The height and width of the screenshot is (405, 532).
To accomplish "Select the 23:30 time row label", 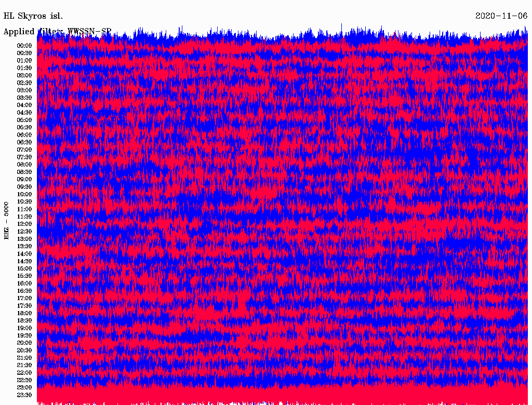I will [24, 395].
